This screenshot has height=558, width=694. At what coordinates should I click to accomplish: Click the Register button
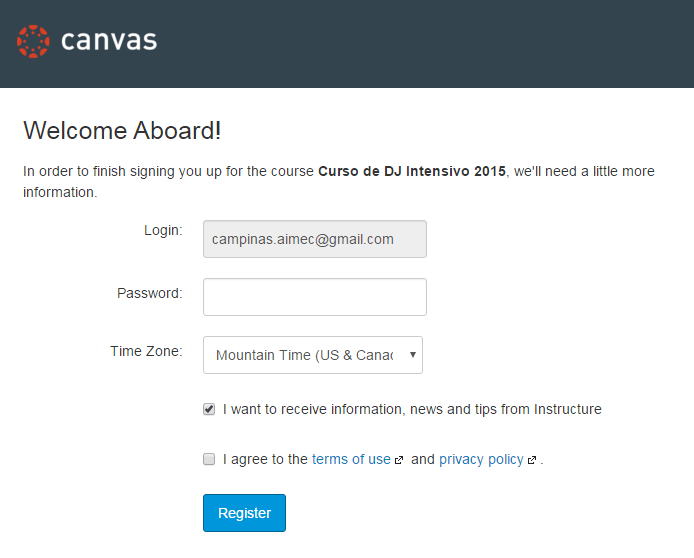pyautogui.click(x=244, y=513)
